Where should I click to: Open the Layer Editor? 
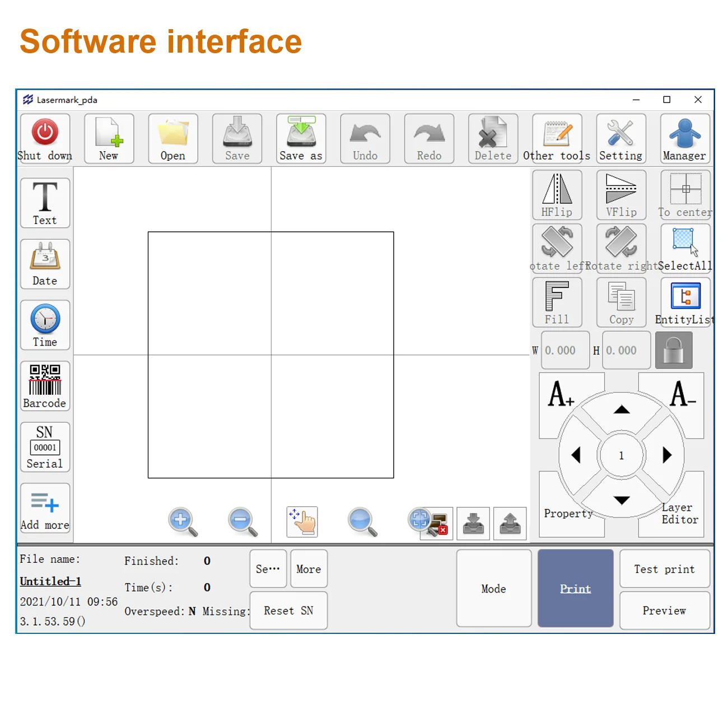coord(680,513)
